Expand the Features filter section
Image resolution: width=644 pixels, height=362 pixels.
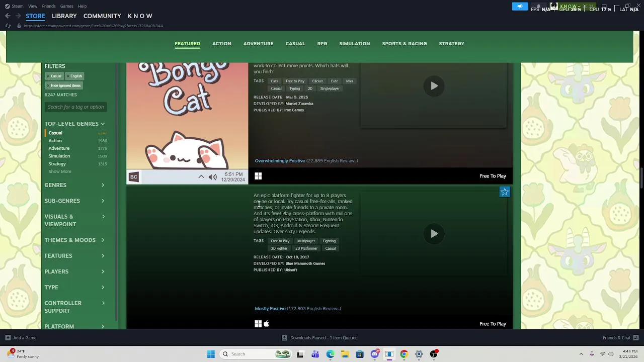(x=74, y=256)
